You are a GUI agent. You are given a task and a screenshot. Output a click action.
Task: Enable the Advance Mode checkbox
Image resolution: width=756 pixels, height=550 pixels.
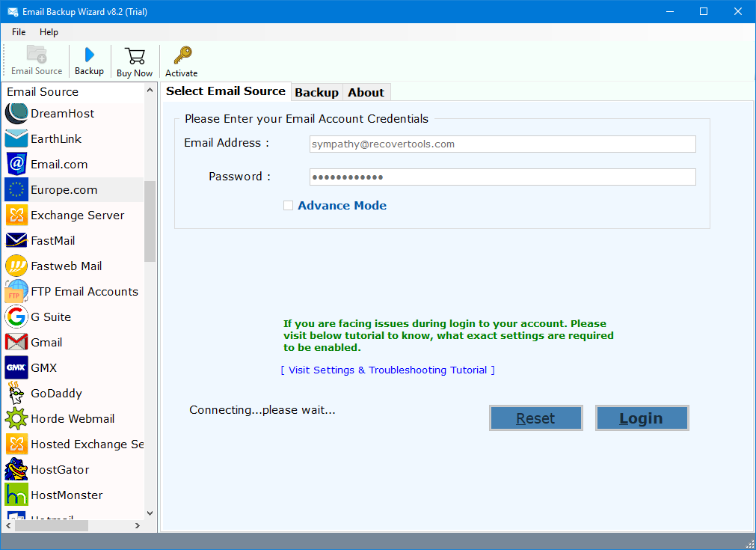coord(289,206)
